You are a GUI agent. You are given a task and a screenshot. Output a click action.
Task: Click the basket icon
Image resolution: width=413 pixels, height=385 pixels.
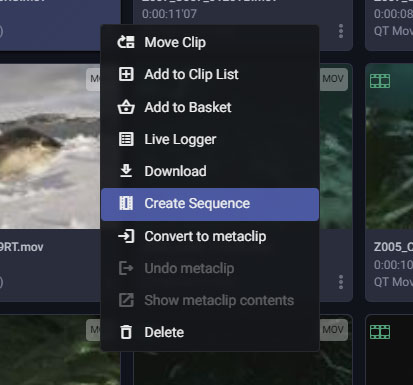pos(126,107)
